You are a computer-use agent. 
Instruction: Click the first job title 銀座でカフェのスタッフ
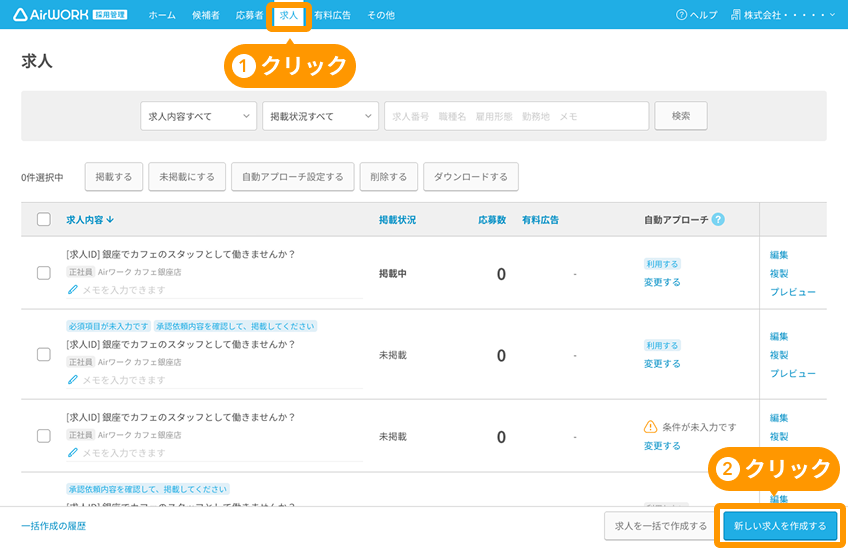pos(181,254)
